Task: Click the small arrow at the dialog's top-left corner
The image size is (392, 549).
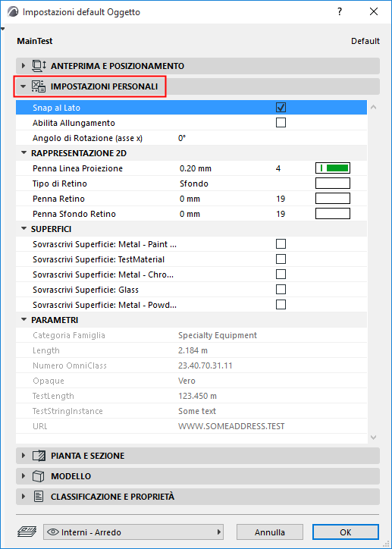Action: [x=3, y=29]
